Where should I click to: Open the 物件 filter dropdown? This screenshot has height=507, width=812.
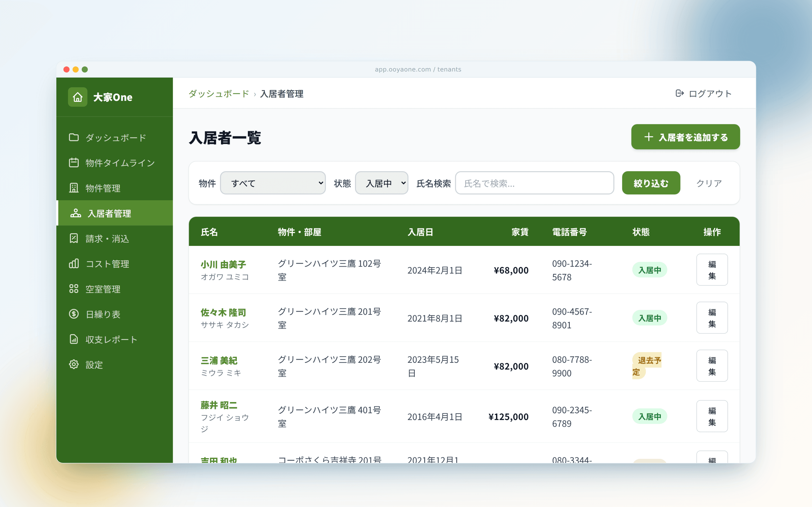click(273, 183)
